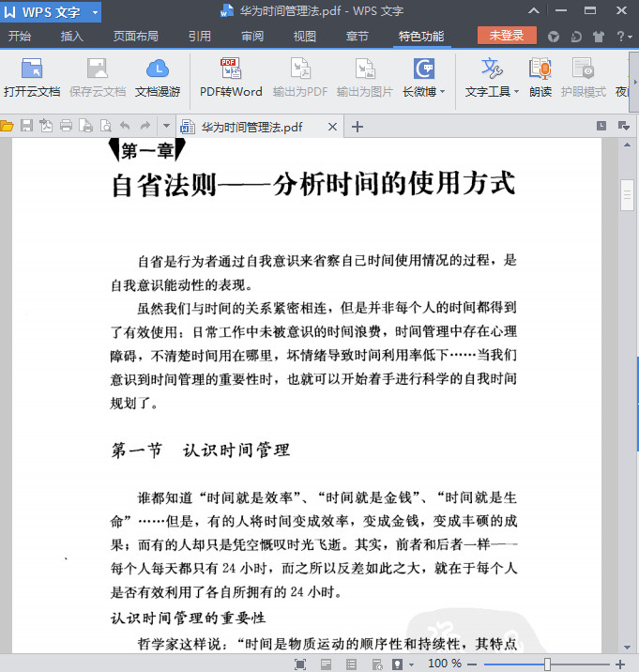Expand 文字工具 dropdown arrow
The height and width of the screenshot is (672, 639).
(516, 91)
